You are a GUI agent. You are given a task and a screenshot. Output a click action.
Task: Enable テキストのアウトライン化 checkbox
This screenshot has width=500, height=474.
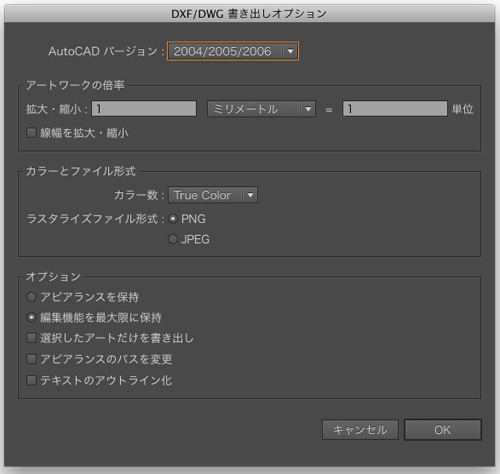(31, 380)
